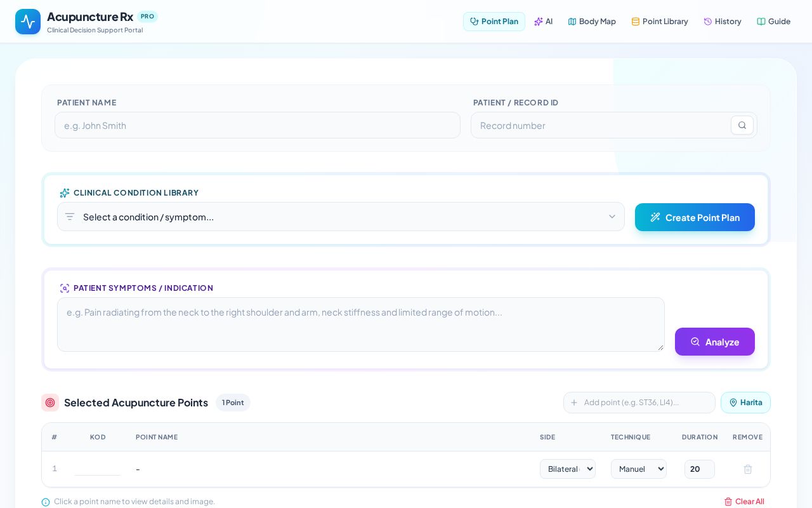
Task: Click the Clear All link
Action: [x=744, y=502]
